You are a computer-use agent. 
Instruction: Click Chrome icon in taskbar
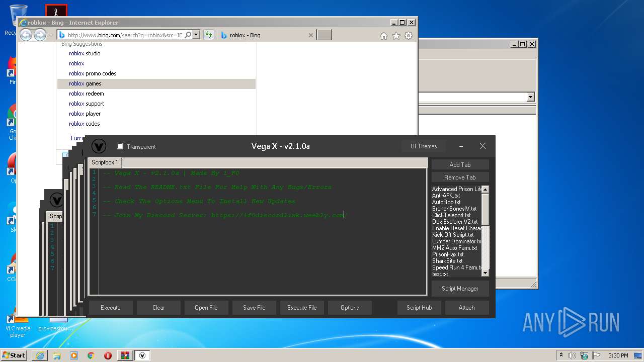[91, 355]
